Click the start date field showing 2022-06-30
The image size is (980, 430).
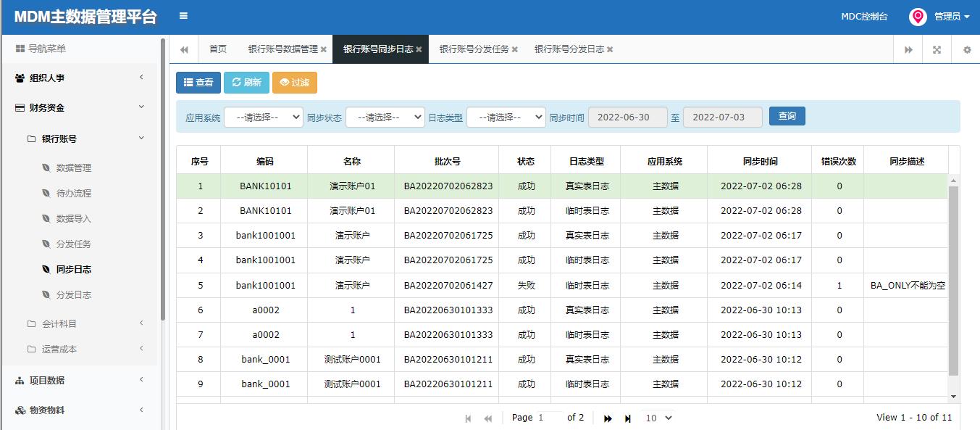coord(627,116)
